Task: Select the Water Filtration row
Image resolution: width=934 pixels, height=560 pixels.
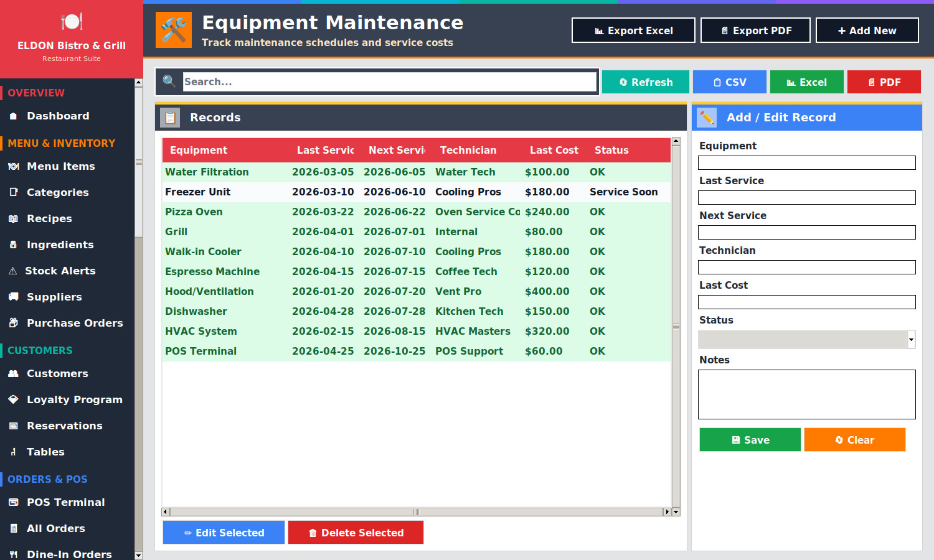Action: (417, 172)
